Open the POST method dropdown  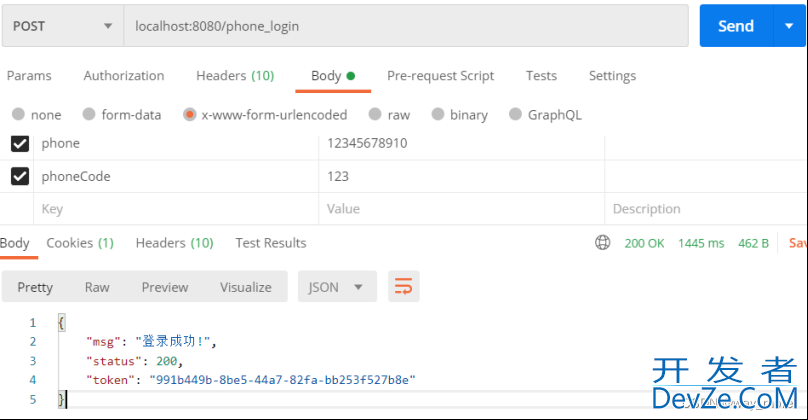61,26
